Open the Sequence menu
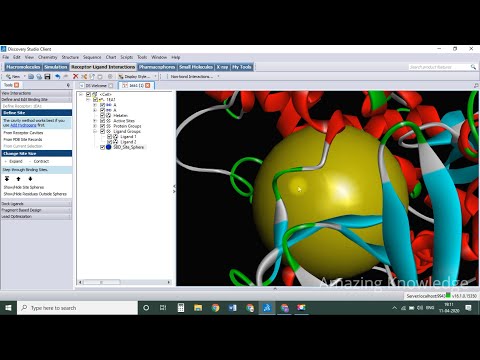 click(x=92, y=57)
